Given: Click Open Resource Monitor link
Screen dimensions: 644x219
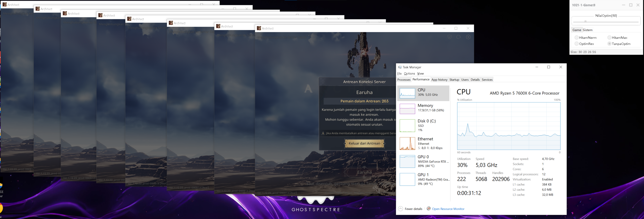Looking at the screenshot, I should [448, 209].
